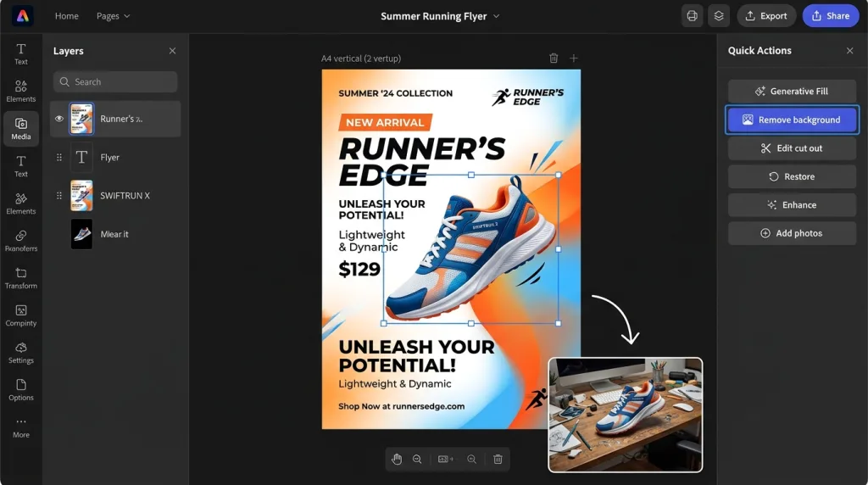The image size is (868, 485).
Task: Click the drag handle of Flyer layer
Action: pyautogui.click(x=59, y=157)
